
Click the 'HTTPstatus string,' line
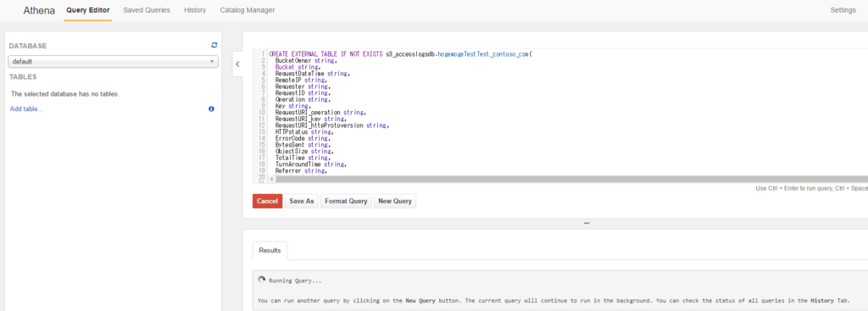pos(304,132)
